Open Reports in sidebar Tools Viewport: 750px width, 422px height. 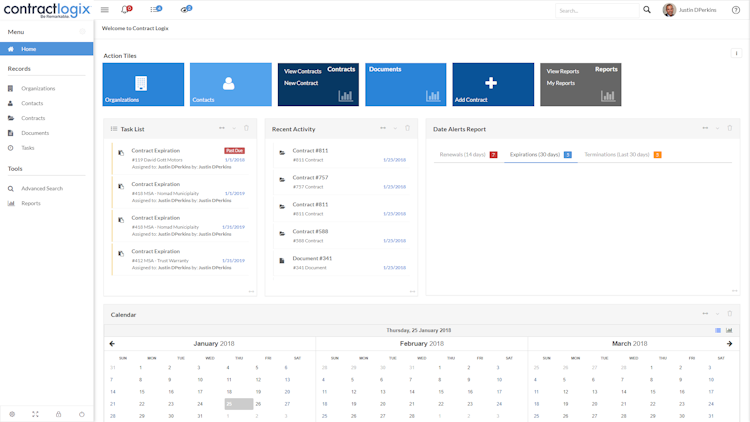pyautogui.click(x=31, y=203)
